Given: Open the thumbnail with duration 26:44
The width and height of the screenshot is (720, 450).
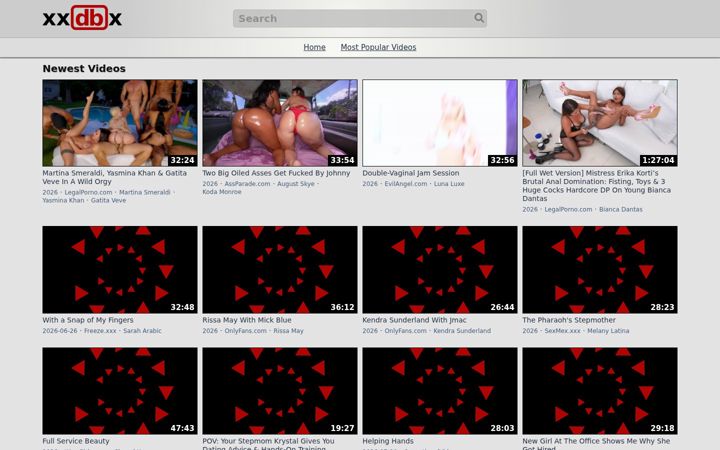Looking at the screenshot, I should tap(440, 270).
